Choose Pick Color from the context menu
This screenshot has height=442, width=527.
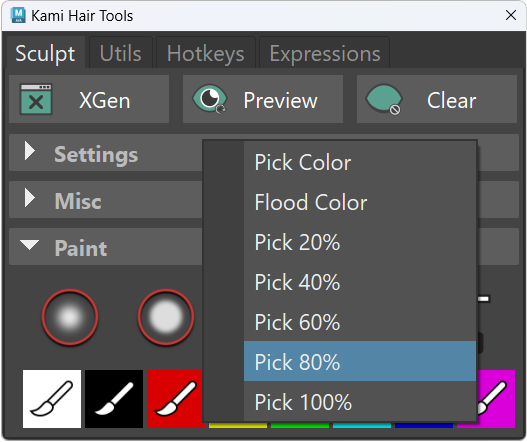pos(360,162)
